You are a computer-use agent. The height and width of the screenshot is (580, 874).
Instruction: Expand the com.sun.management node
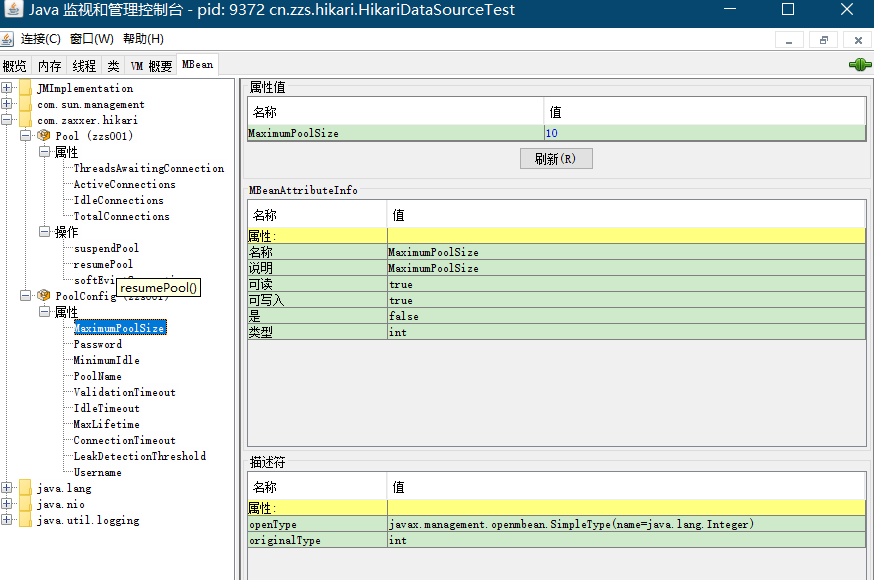point(7,104)
